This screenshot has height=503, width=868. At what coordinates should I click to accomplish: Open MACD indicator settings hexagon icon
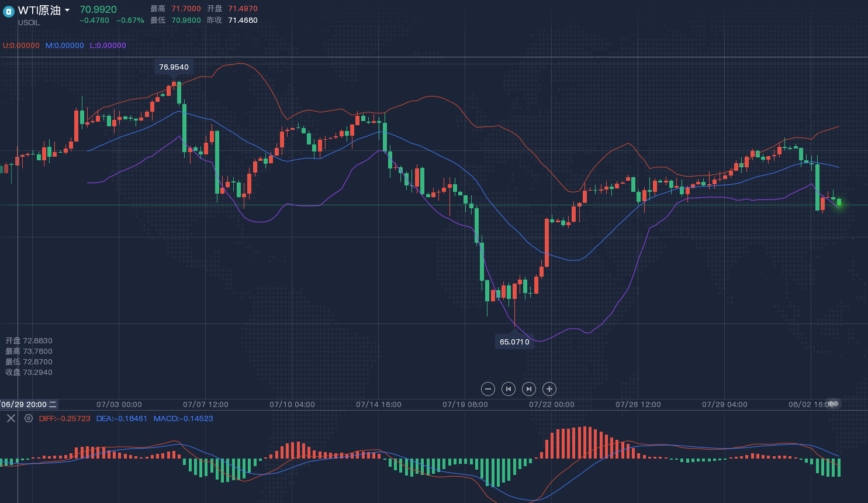29,418
